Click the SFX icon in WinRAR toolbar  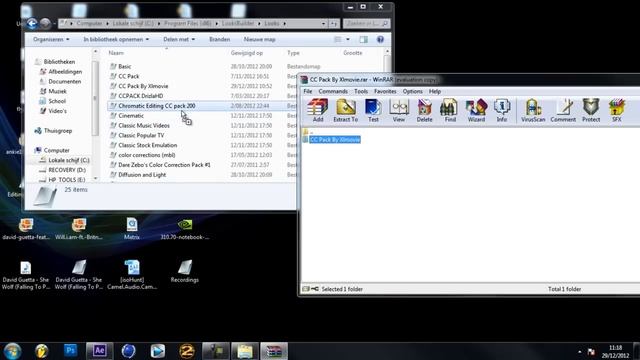coord(616,110)
